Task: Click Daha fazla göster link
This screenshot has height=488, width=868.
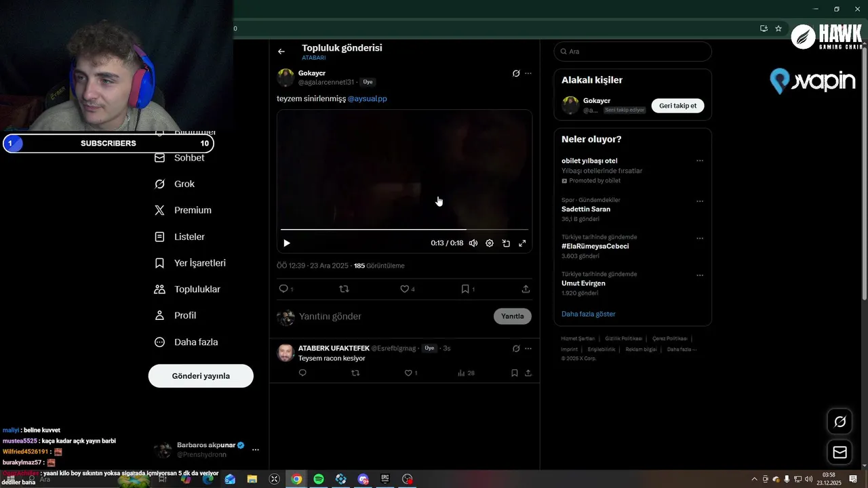Action: (589, 314)
